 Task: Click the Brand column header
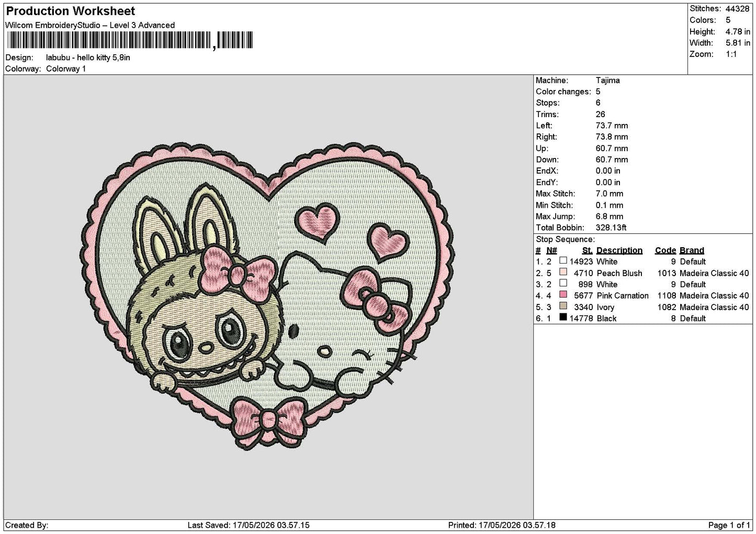[x=692, y=251]
